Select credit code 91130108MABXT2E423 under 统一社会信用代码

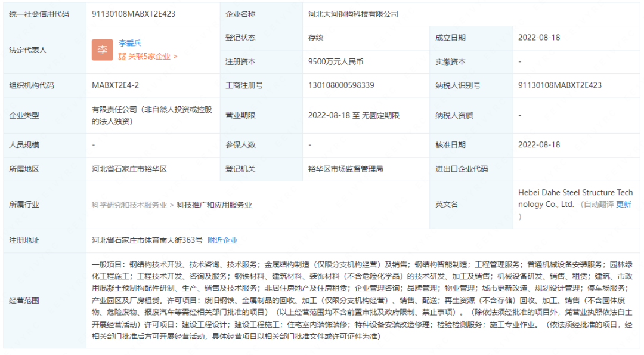point(134,14)
